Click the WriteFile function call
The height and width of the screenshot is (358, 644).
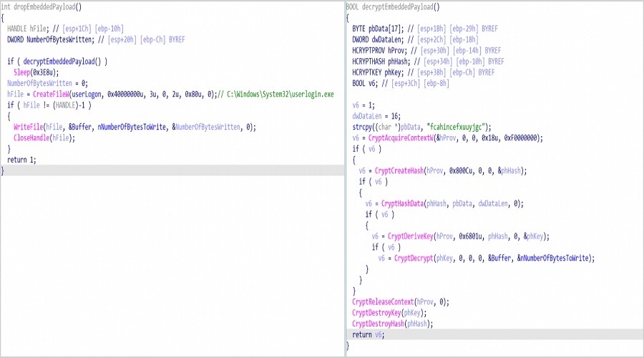pyautogui.click(x=28, y=127)
